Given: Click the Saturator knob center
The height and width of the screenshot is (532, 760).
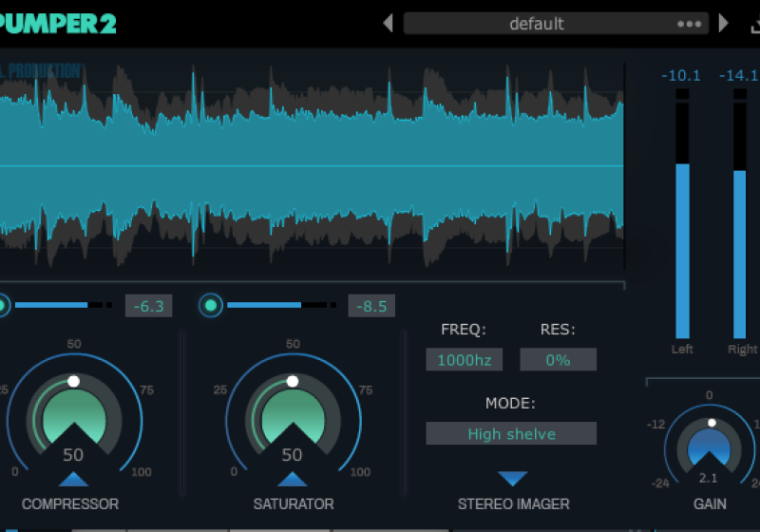Looking at the screenshot, I should click(292, 418).
